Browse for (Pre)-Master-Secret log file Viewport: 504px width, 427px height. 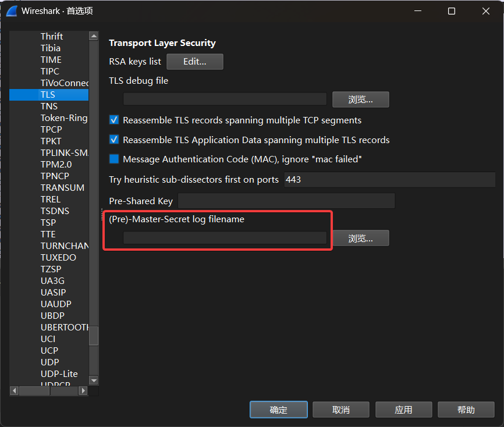coord(360,238)
